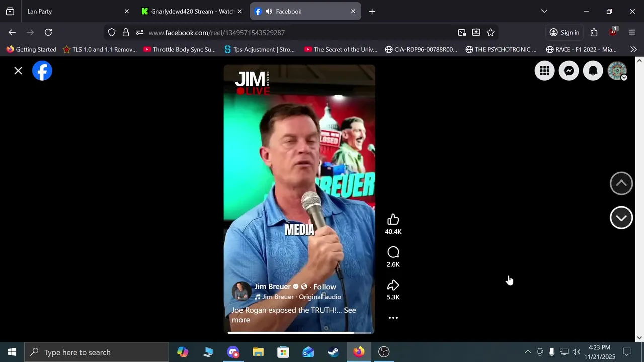Click the taskbar search box

[97, 352]
